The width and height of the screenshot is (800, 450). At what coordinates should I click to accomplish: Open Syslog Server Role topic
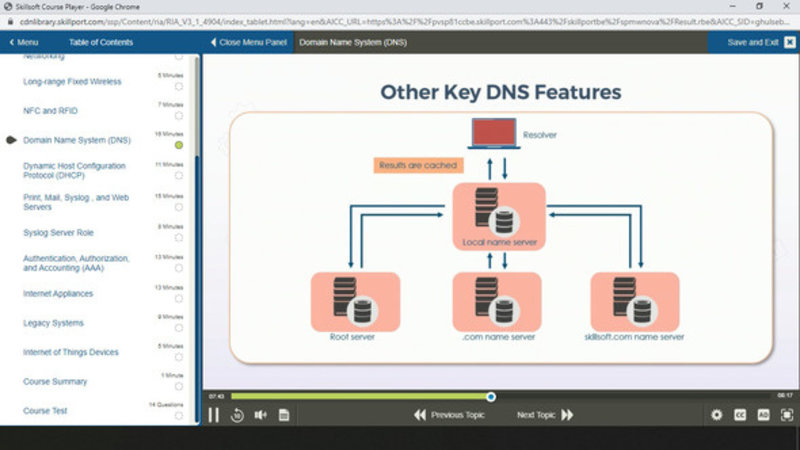coord(58,233)
